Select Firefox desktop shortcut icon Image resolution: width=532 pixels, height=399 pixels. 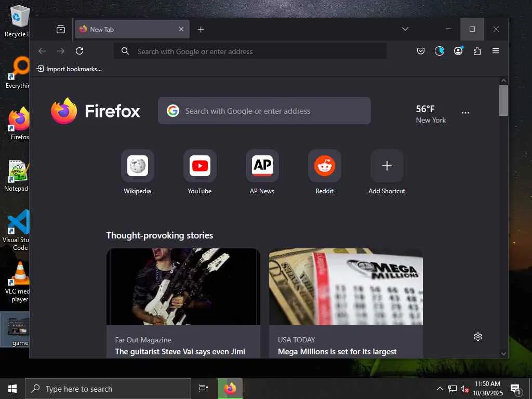coord(19,124)
